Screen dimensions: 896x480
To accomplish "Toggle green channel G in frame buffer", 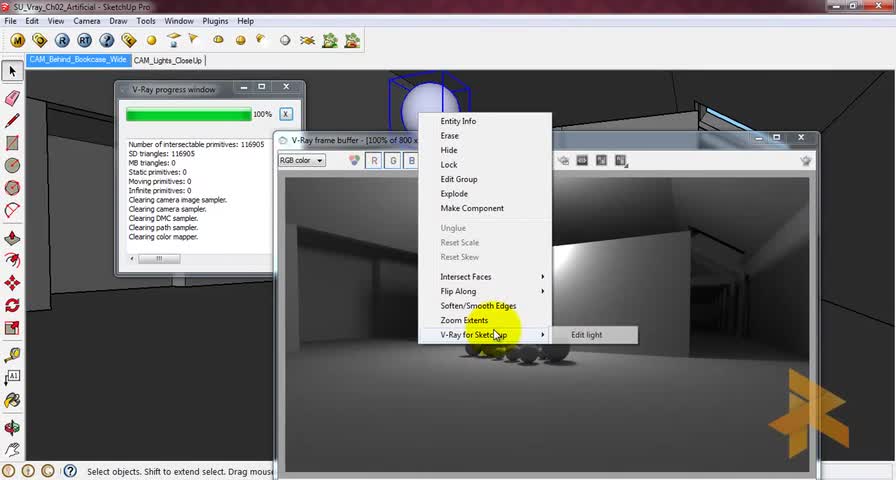I will click(x=393, y=161).
